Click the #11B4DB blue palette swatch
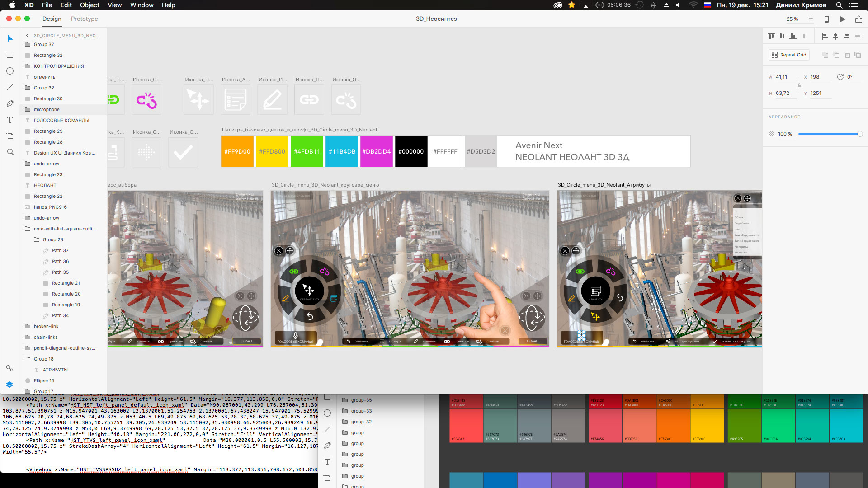This screenshot has height=488, width=868. click(342, 151)
